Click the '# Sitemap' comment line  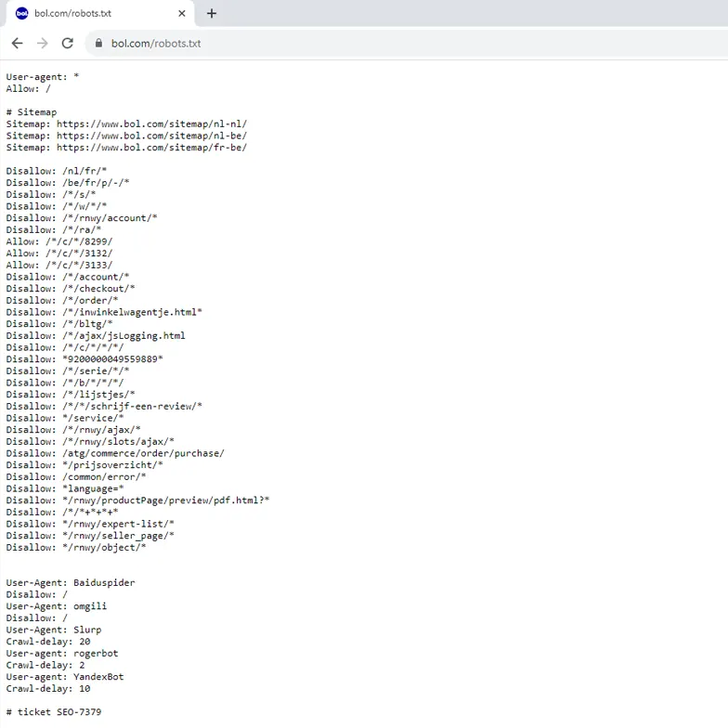(x=32, y=111)
